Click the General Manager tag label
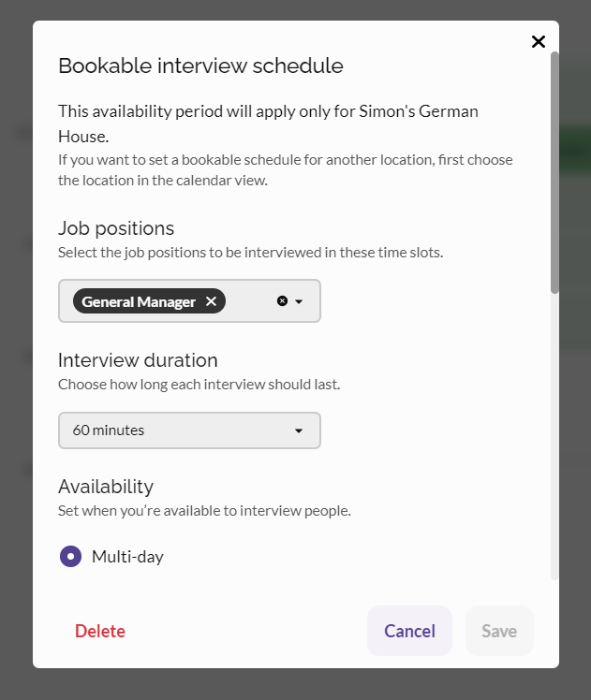The width and height of the screenshot is (591, 700). (139, 301)
